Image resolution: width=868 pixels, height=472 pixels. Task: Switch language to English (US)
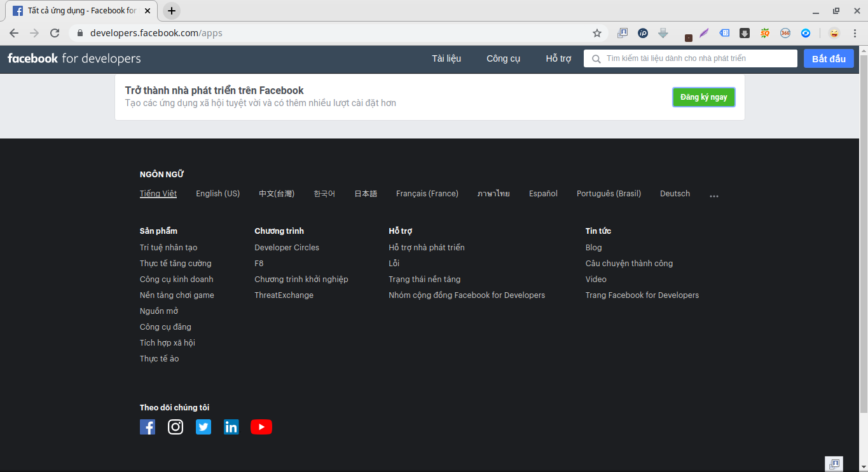[x=218, y=194]
